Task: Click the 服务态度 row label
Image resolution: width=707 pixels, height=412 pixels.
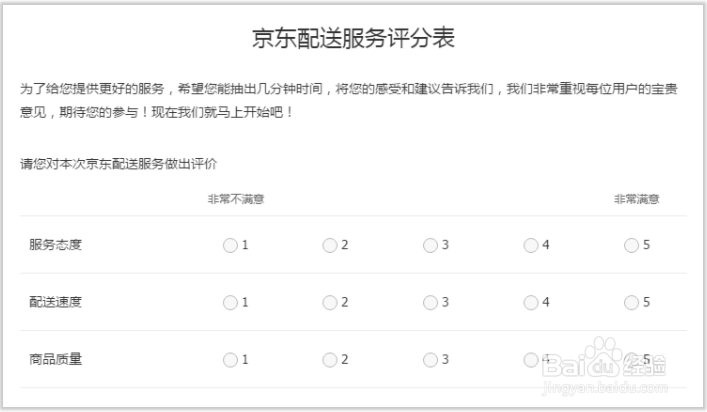Action: coord(55,245)
